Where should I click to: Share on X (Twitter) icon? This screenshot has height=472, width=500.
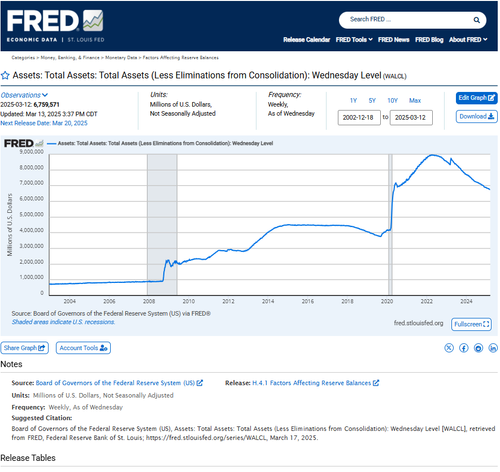point(449,348)
